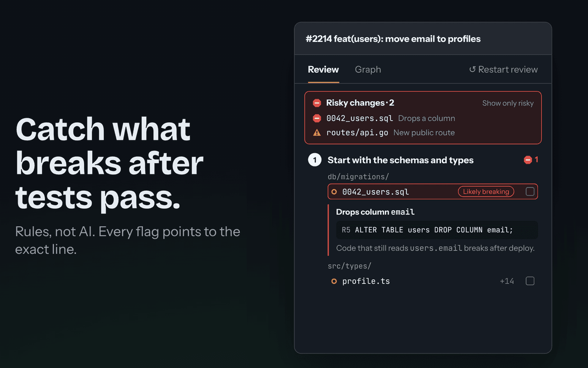
Task: Click the orange warning triangle beside routes/api.go
Action: [317, 132]
